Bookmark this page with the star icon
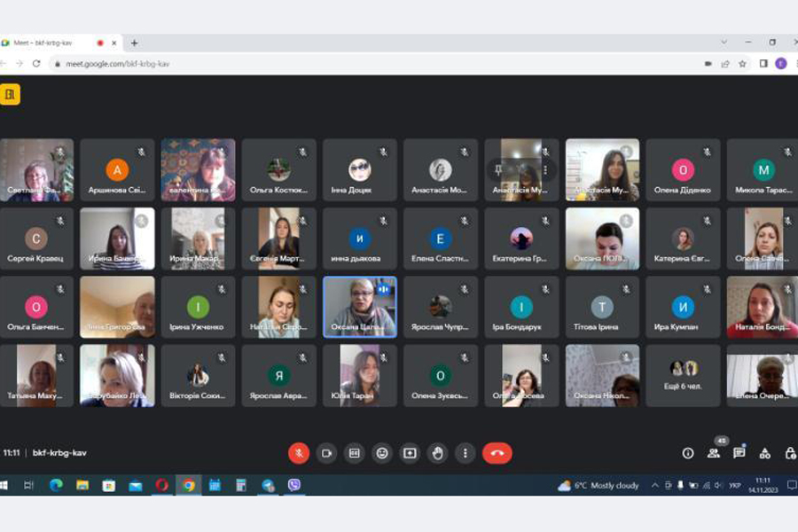This screenshot has height=532, width=798. click(742, 64)
